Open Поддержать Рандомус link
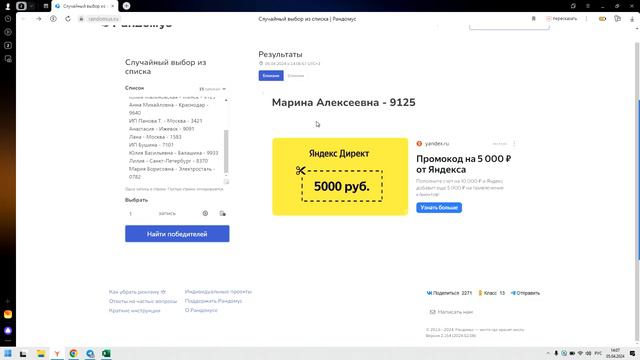 (213, 301)
